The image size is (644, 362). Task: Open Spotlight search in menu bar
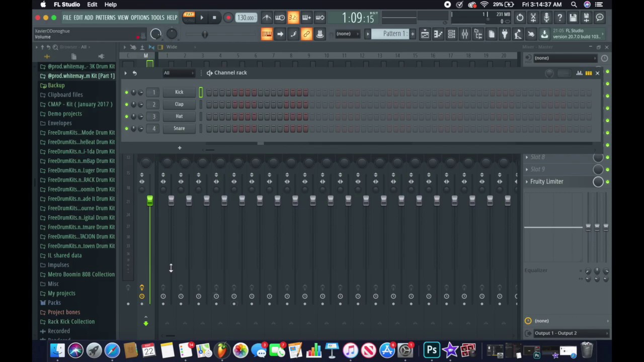(x=574, y=5)
